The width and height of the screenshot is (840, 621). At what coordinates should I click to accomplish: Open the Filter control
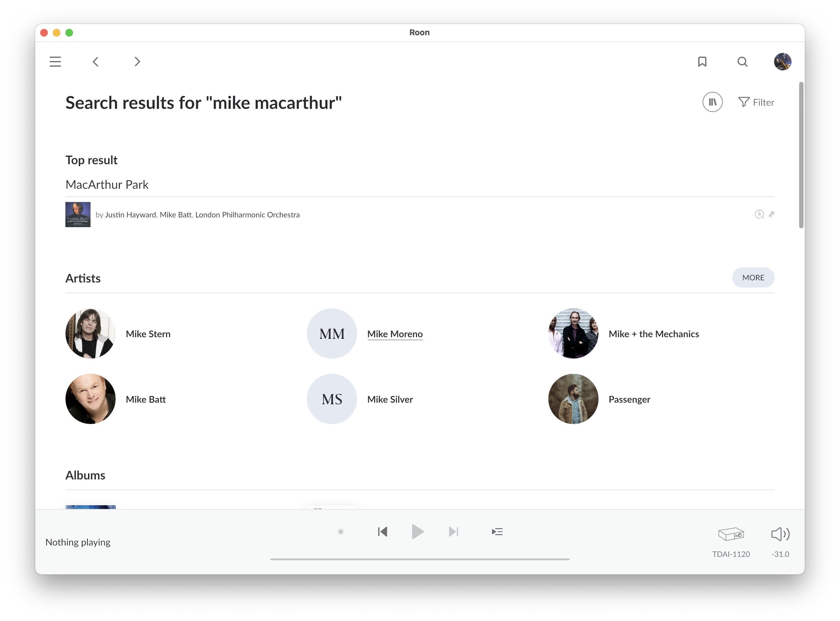pos(756,102)
